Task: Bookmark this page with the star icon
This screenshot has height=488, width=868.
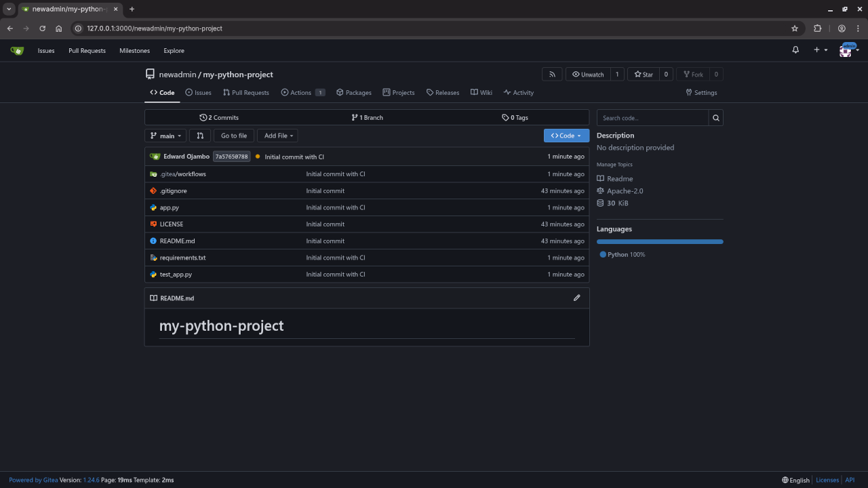Action: (x=795, y=28)
